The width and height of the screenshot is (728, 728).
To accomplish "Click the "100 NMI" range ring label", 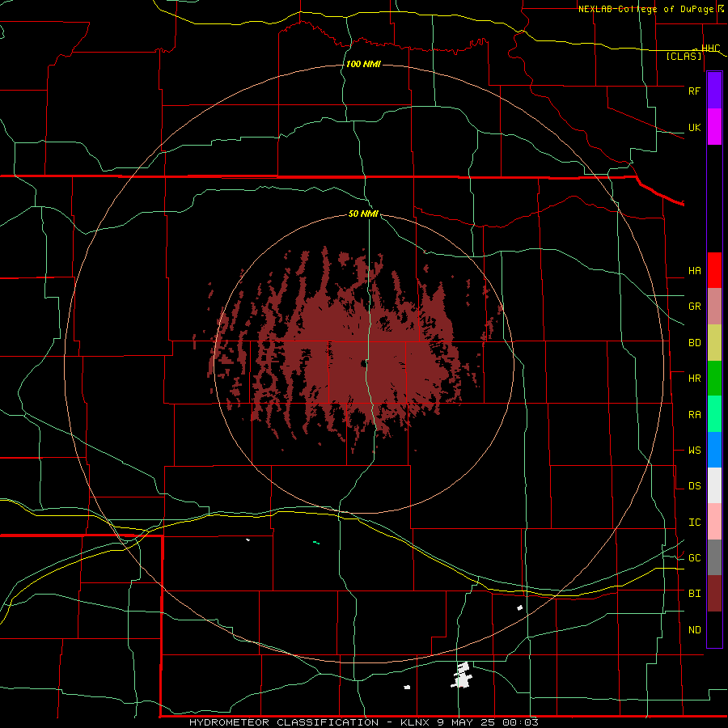I will [363, 64].
